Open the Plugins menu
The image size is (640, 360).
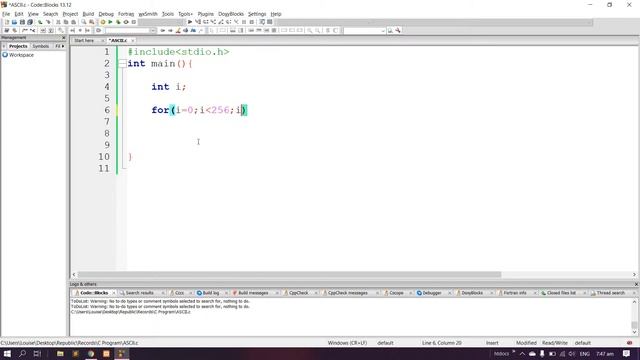point(206,14)
